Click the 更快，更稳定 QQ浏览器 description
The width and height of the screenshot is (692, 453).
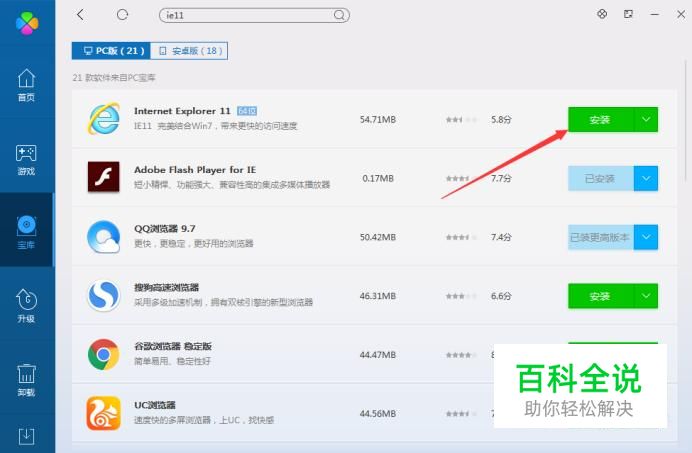coord(194,243)
